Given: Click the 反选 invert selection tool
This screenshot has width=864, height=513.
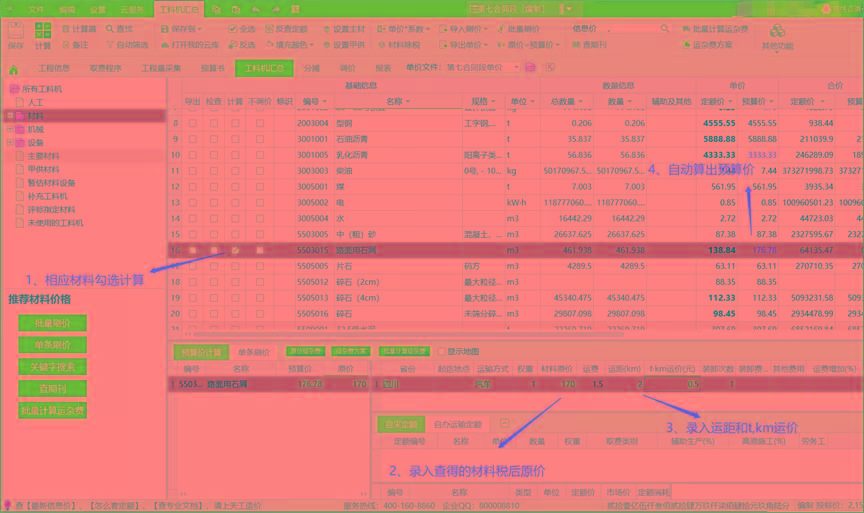Looking at the screenshot, I should pos(242,45).
